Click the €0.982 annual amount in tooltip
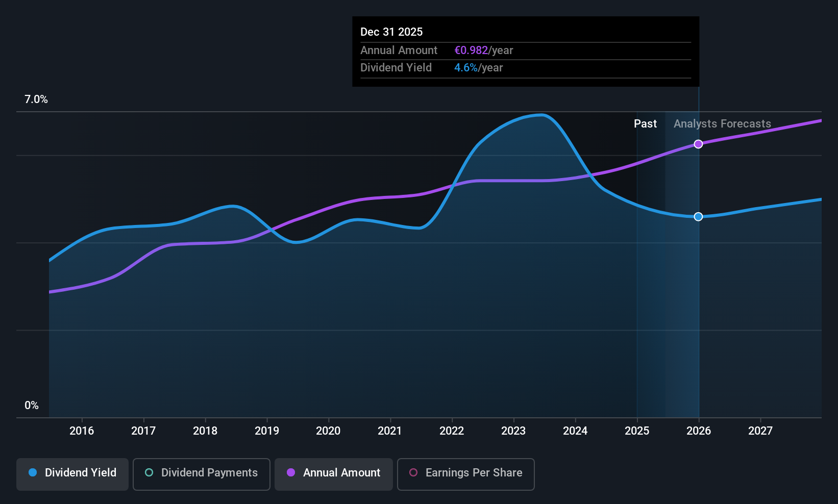This screenshot has width=838, height=504. 471,51
